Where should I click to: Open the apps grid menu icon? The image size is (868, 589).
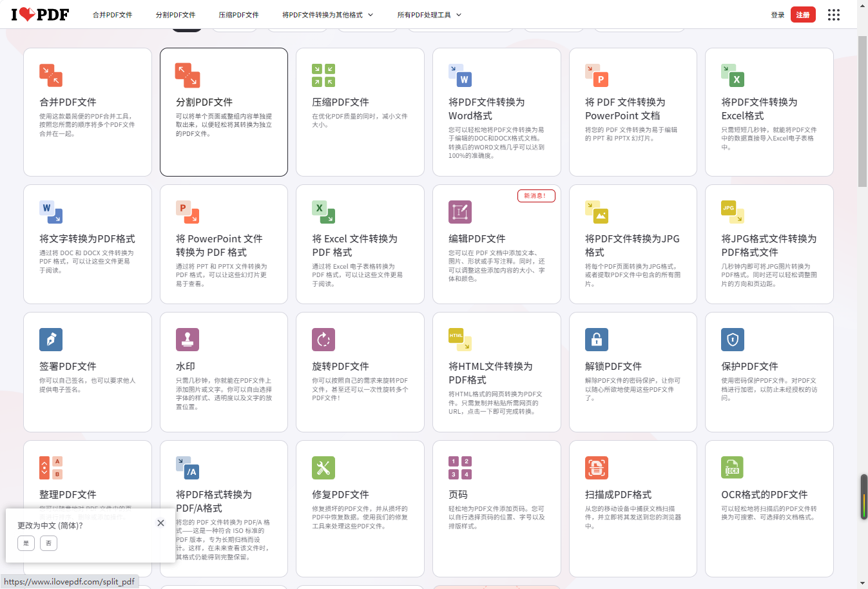tap(834, 15)
